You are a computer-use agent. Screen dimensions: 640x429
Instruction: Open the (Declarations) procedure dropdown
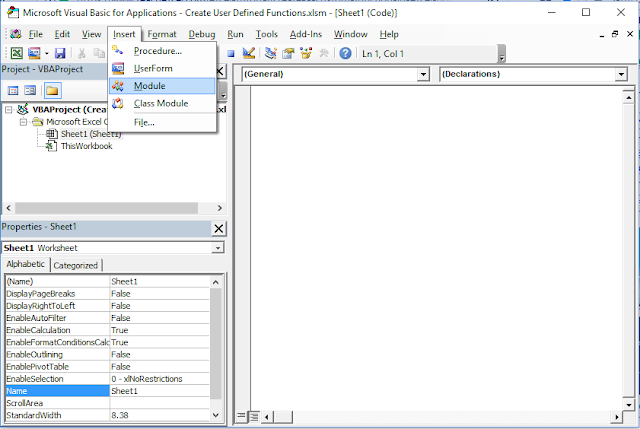click(621, 74)
